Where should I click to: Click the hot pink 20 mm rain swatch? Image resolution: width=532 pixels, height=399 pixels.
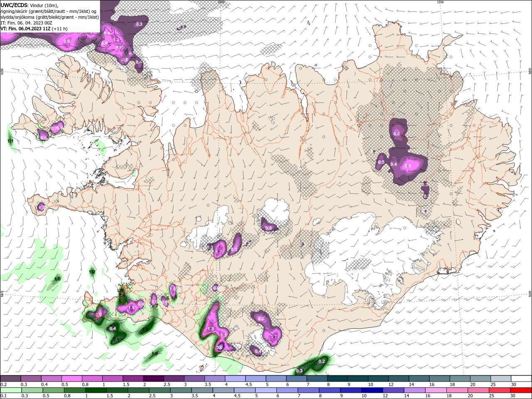pyautogui.click(x=478, y=390)
